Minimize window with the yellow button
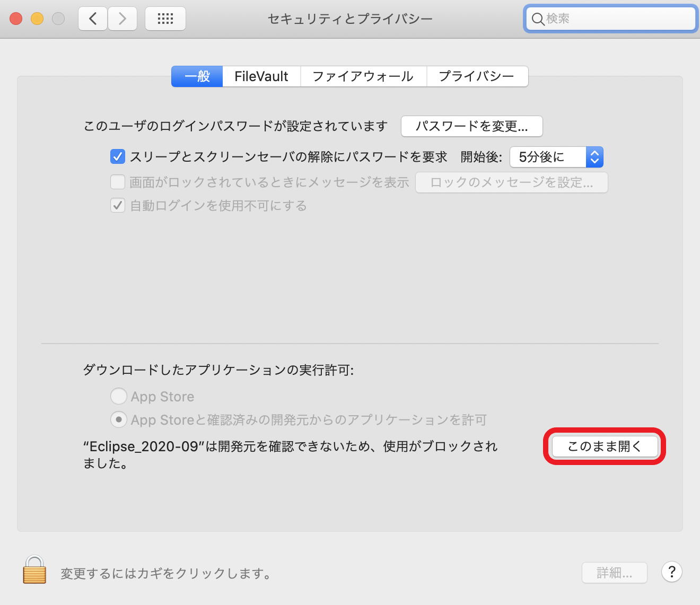 (x=37, y=19)
